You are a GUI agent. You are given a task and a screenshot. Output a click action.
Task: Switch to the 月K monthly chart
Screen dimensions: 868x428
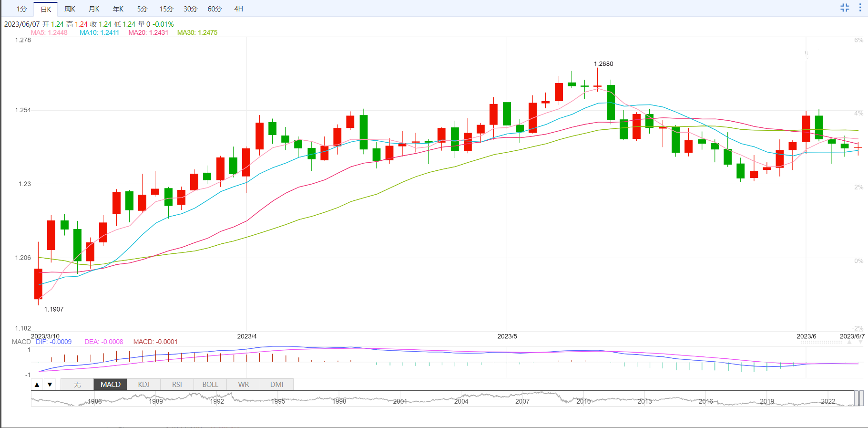[94, 9]
